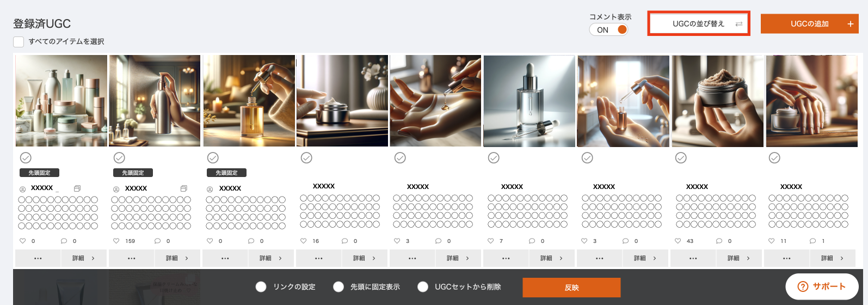Open the body scrub jar thumbnail
Image resolution: width=868 pixels, height=305 pixels.
click(718, 101)
